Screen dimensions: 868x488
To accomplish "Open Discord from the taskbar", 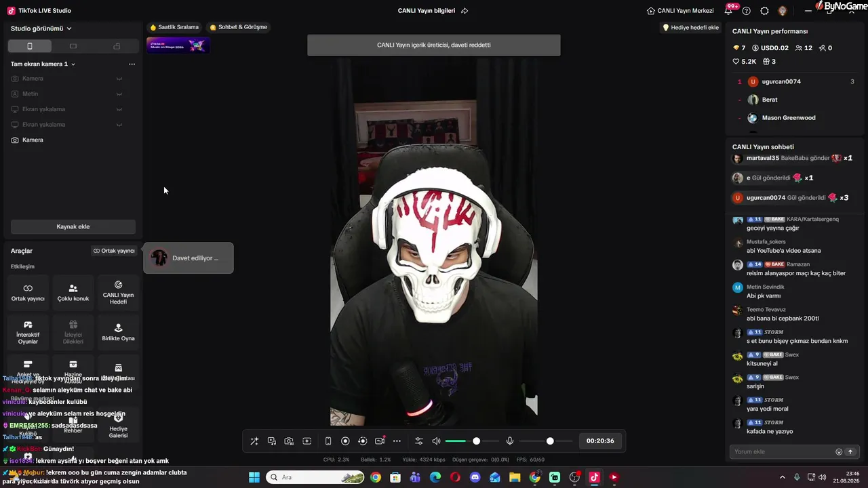I will [x=475, y=477].
